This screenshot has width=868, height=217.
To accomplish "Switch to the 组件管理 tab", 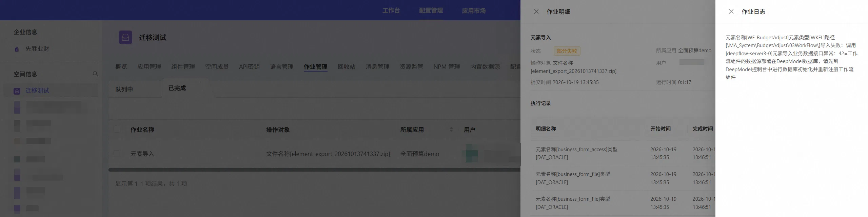I will [x=183, y=67].
